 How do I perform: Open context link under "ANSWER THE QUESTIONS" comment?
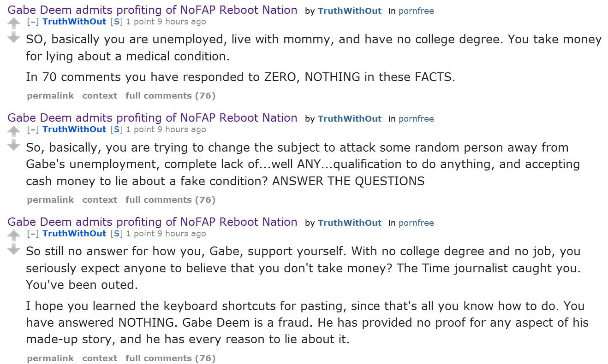click(x=100, y=200)
